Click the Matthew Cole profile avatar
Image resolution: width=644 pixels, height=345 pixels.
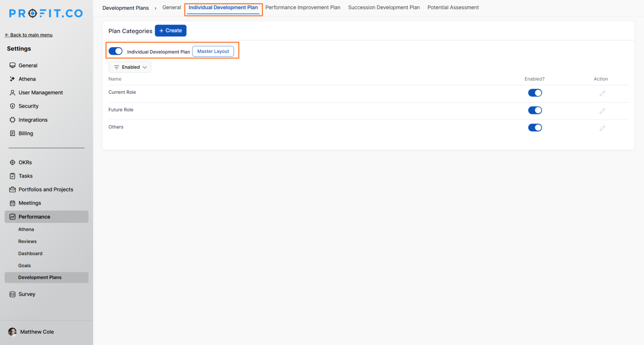12,332
